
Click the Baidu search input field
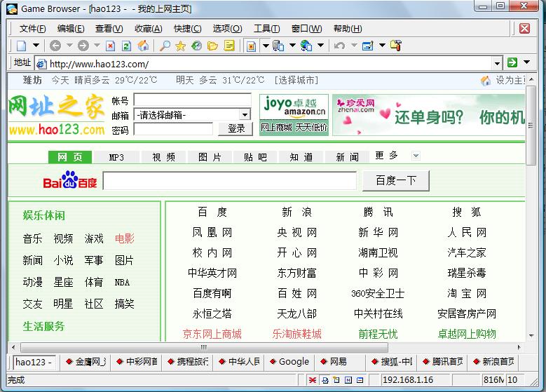[230, 180]
